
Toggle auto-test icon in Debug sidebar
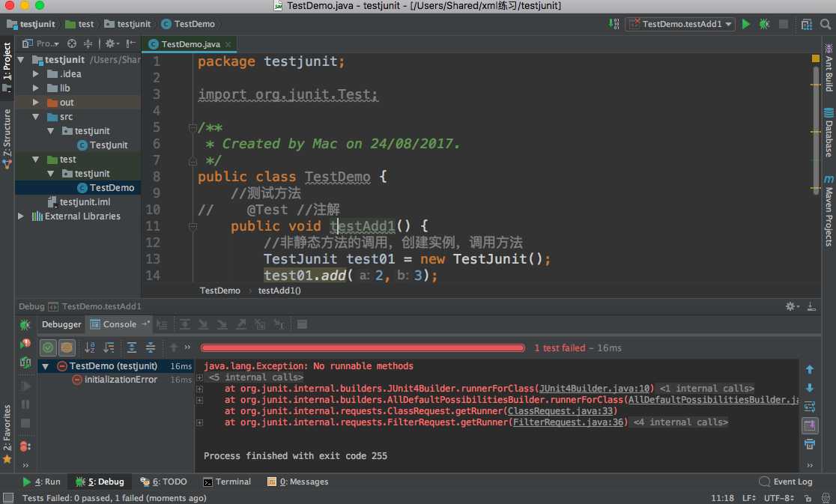[x=25, y=362]
